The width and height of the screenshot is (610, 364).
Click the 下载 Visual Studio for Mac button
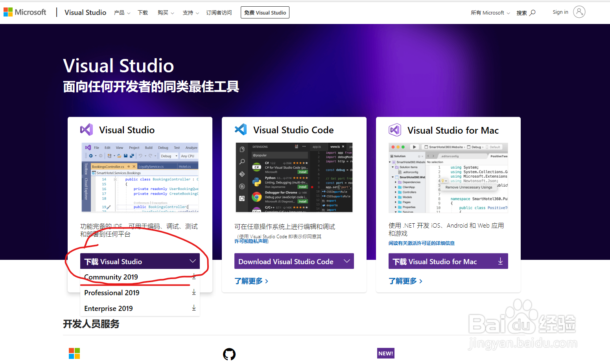tap(448, 261)
